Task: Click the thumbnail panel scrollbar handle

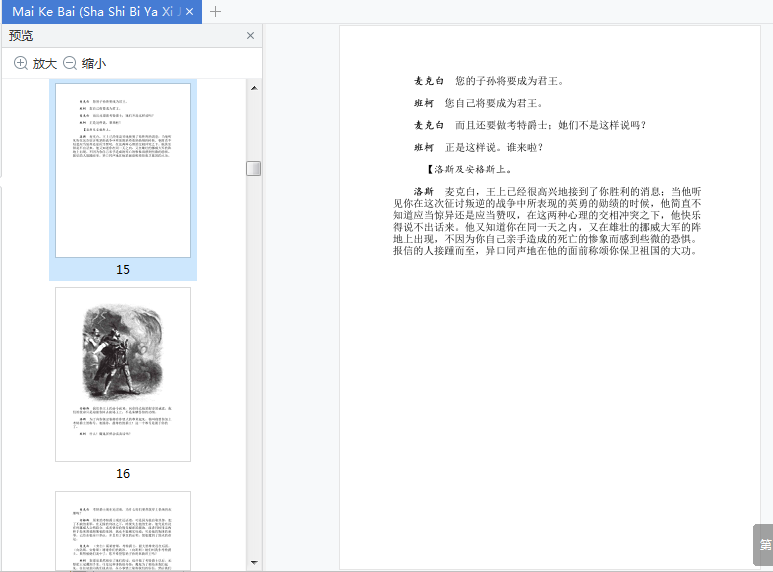Action: (253, 169)
